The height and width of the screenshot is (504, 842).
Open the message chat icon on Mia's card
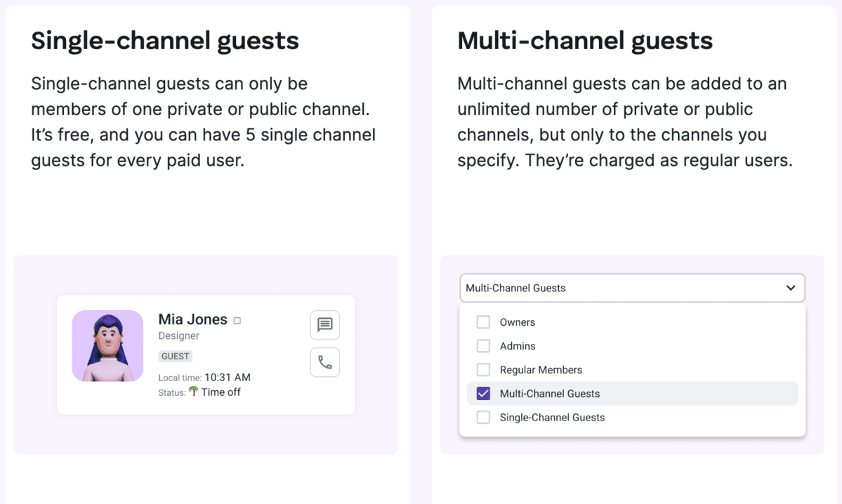point(324,324)
